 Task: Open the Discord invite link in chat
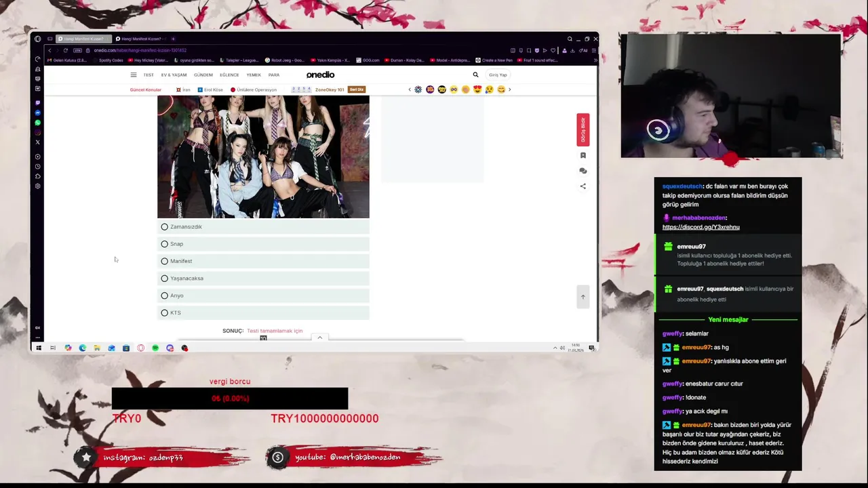(x=701, y=227)
